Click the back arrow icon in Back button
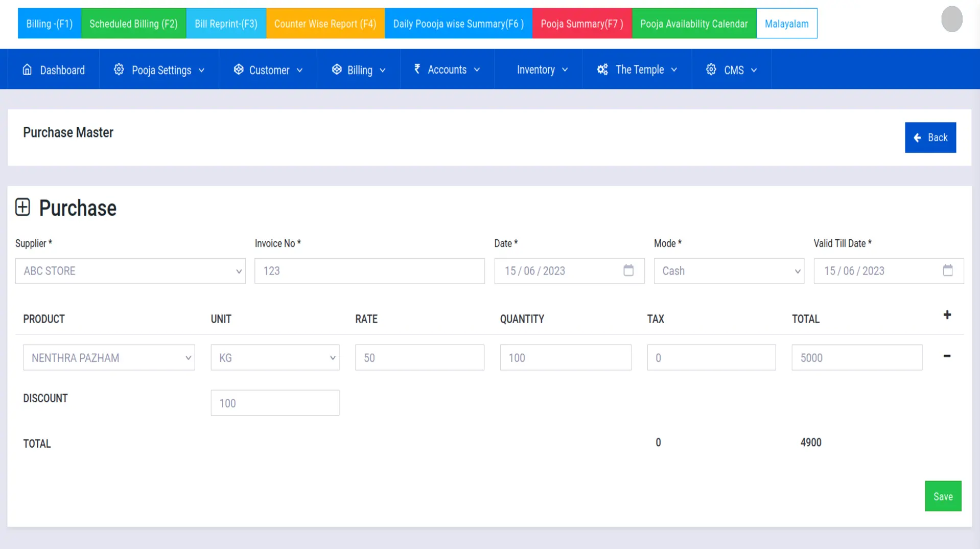980x549 pixels. coord(917,138)
